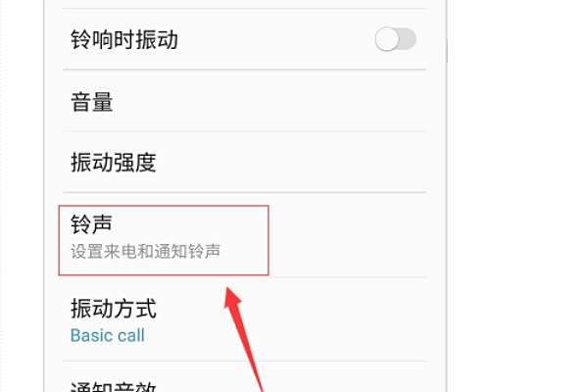Open the 音量 volume settings
The image size is (588, 392).
click(x=244, y=101)
